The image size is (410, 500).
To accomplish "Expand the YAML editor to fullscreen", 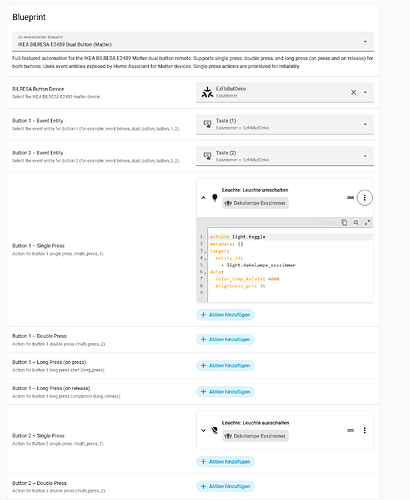I will coord(367,222).
